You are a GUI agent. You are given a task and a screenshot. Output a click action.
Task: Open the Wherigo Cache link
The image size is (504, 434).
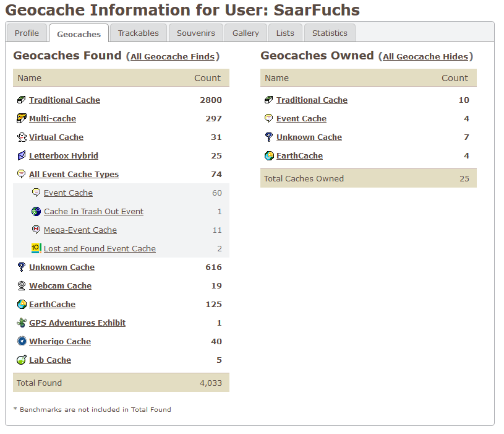pyautogui.click(x=60, y=341)
